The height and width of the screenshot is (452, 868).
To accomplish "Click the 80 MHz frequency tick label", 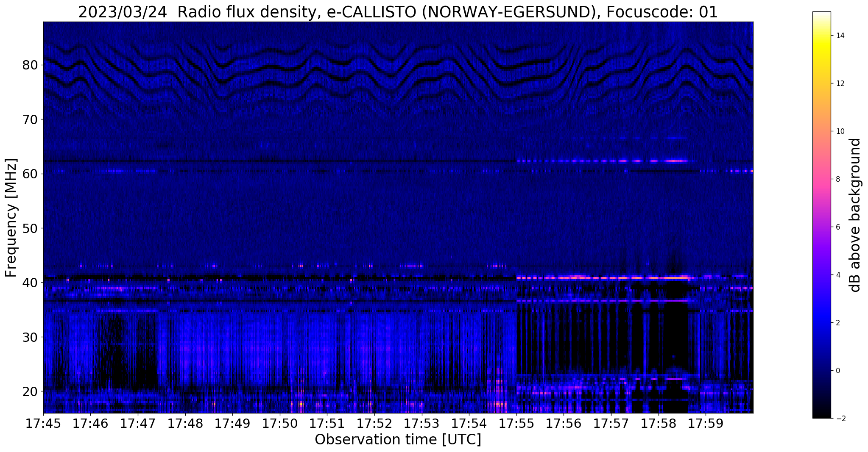I will [31, 65].
